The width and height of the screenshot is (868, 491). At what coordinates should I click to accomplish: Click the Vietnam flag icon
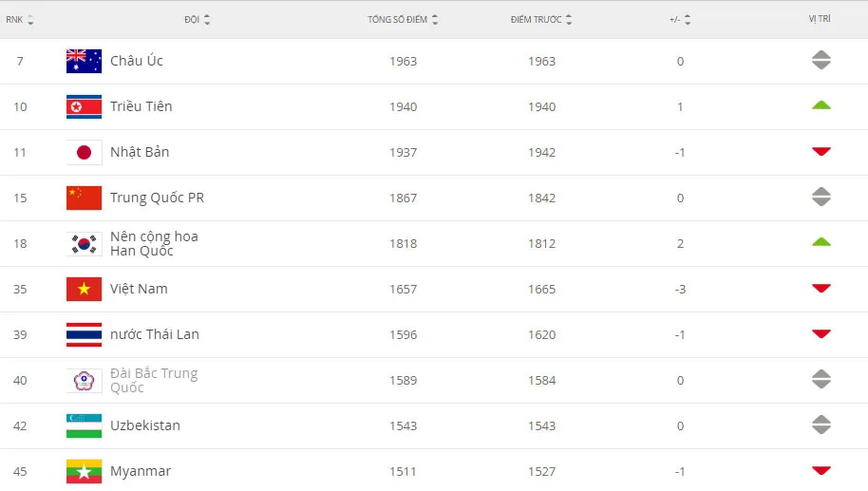click(85, 289)
